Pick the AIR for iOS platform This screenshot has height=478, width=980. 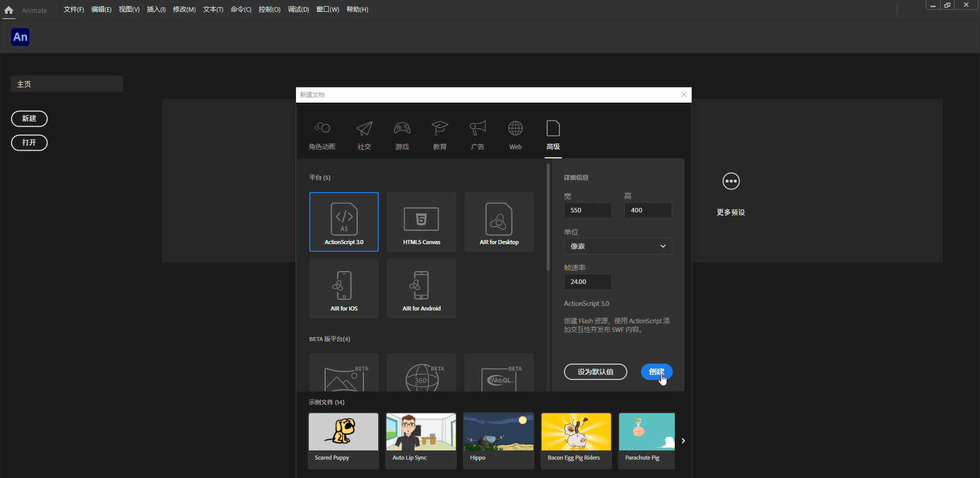[344, 288]
